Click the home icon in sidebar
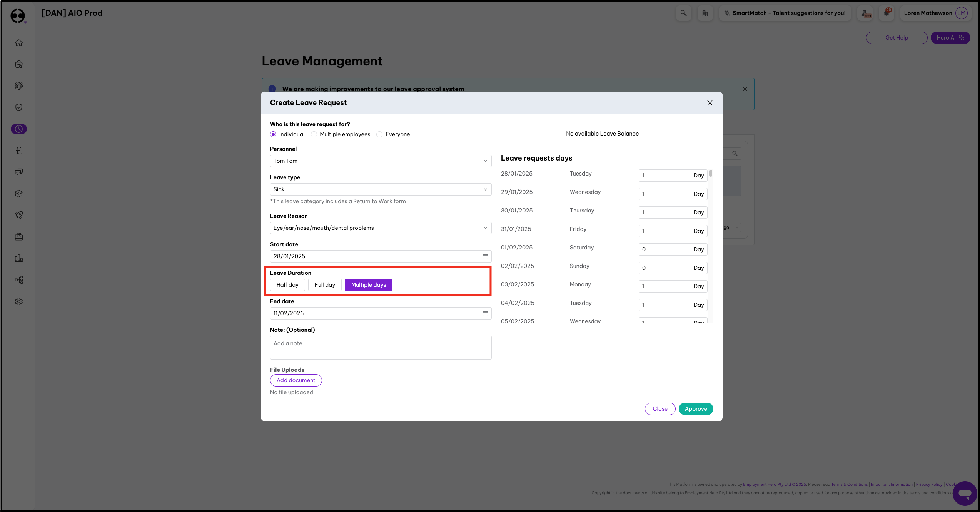 coord(19,43)
